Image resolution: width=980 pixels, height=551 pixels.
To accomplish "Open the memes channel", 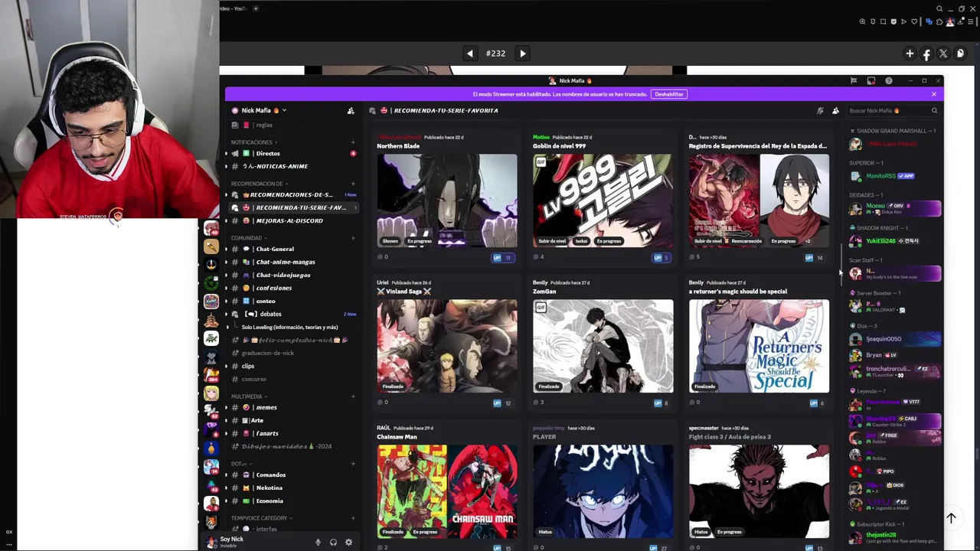I will click(293, 407).
